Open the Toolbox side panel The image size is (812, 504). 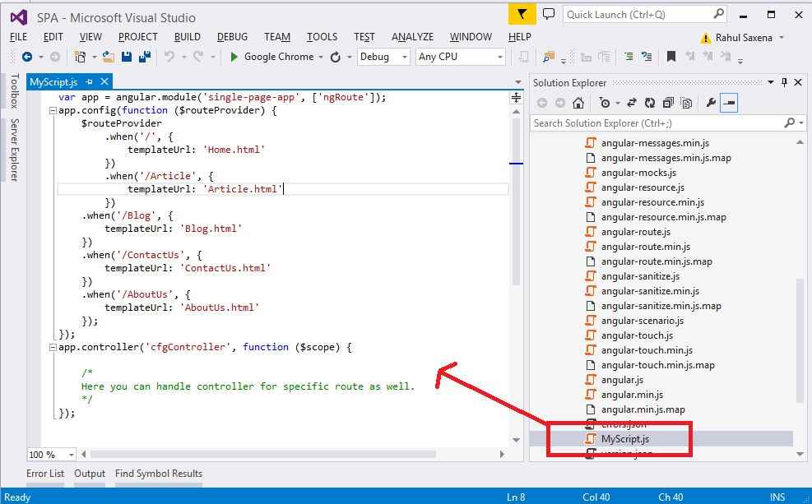(14, 91)
